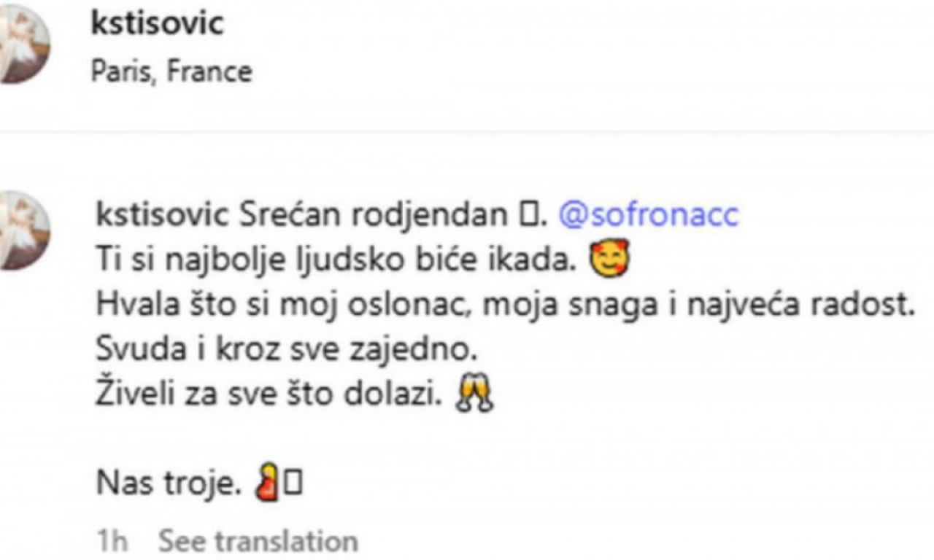Open kstisovic profile picture in header
Viewport: 934px width, 560px height.
22,42
